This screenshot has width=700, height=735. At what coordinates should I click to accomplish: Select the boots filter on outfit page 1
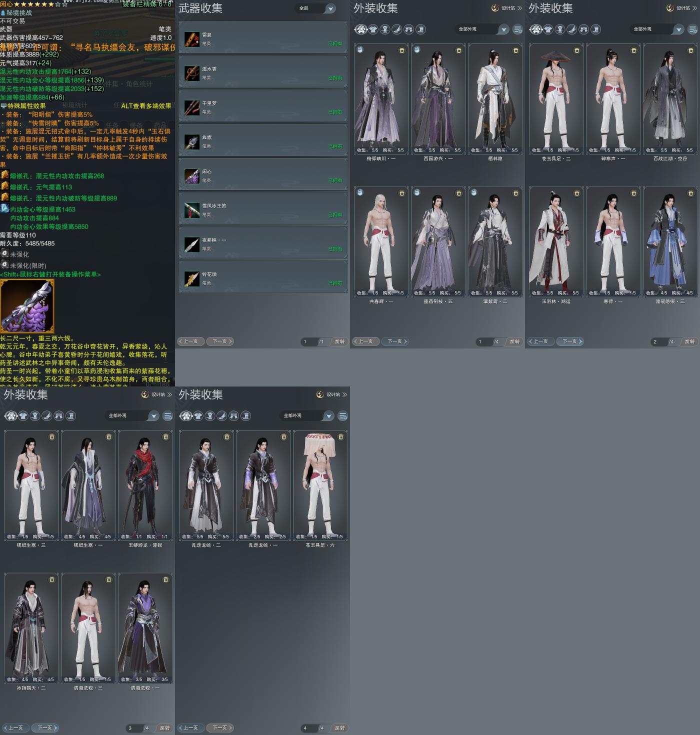(421, 29)
